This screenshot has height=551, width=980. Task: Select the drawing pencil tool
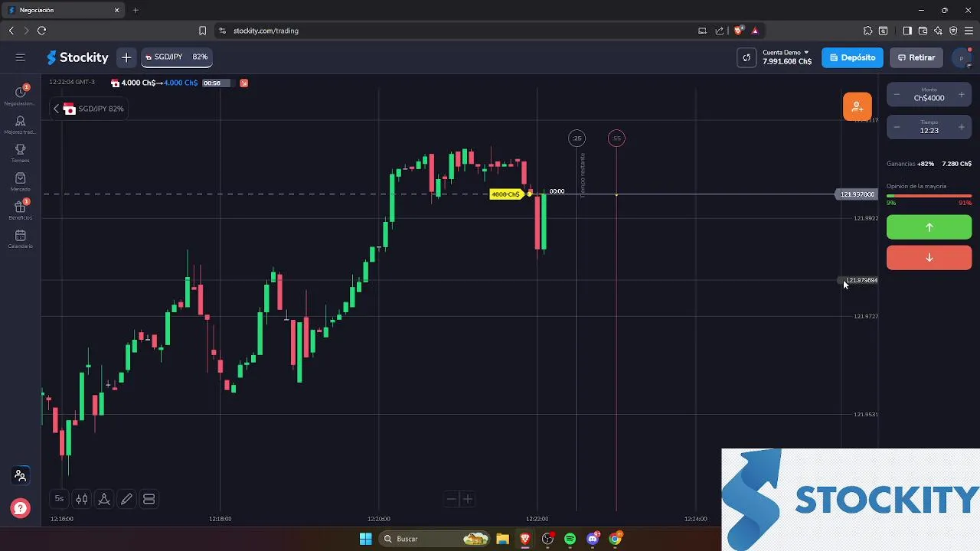point(126,499)
